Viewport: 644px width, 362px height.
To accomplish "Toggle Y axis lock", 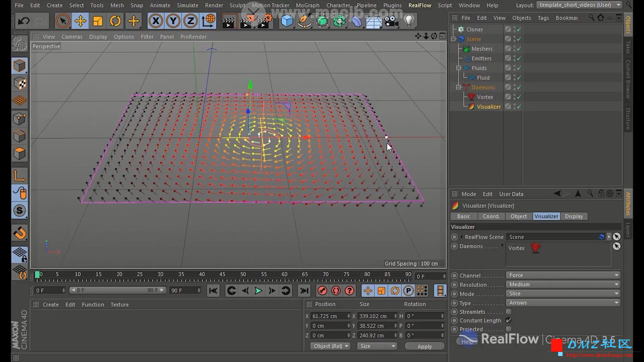I will click(173, 21).
